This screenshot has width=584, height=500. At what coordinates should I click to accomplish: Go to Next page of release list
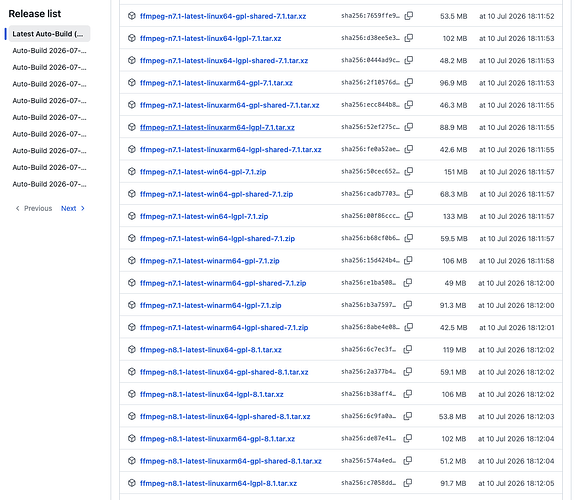73,208
